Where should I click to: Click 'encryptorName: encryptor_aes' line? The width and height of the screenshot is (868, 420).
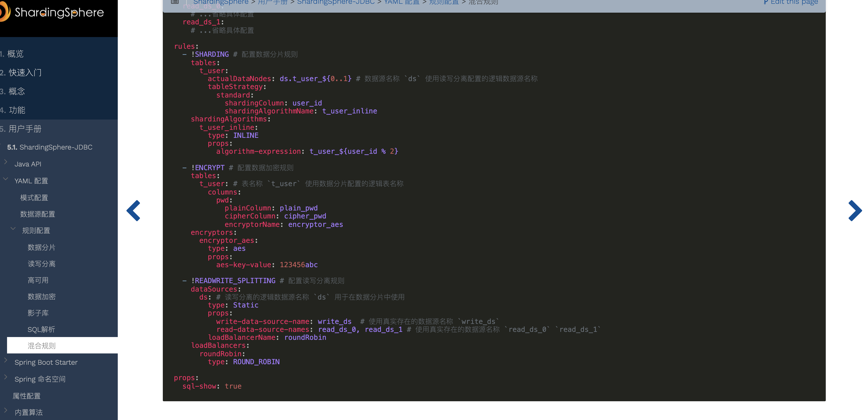coord(284,225)
